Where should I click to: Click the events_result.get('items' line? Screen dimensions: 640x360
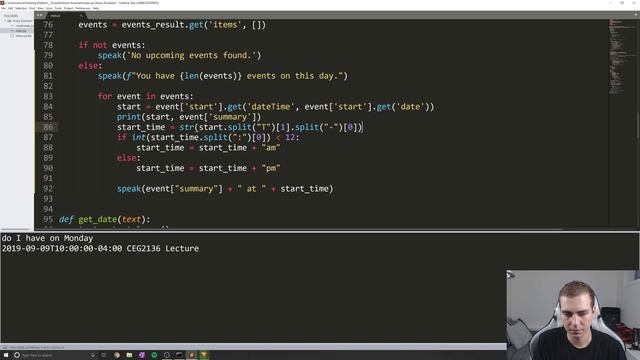(172, 25)
